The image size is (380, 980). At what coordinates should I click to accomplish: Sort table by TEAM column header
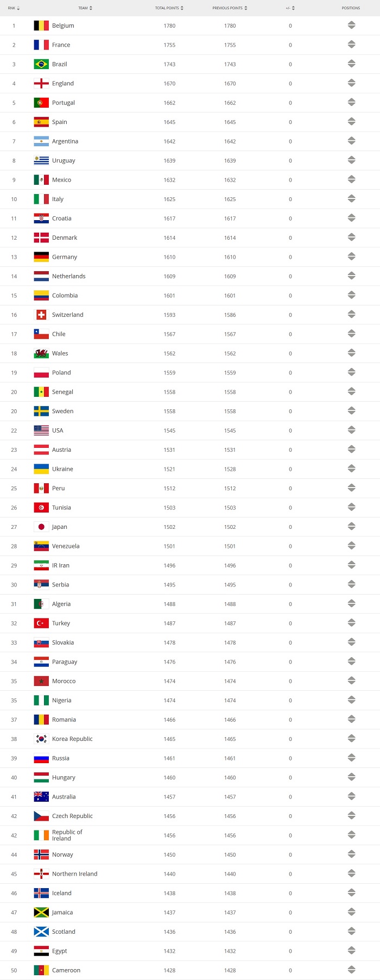(85, 8)
